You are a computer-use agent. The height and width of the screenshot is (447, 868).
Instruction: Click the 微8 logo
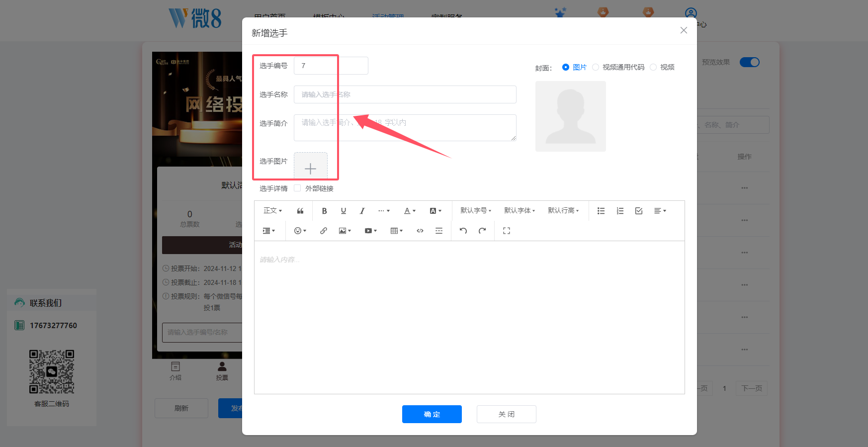click(195, 18)
